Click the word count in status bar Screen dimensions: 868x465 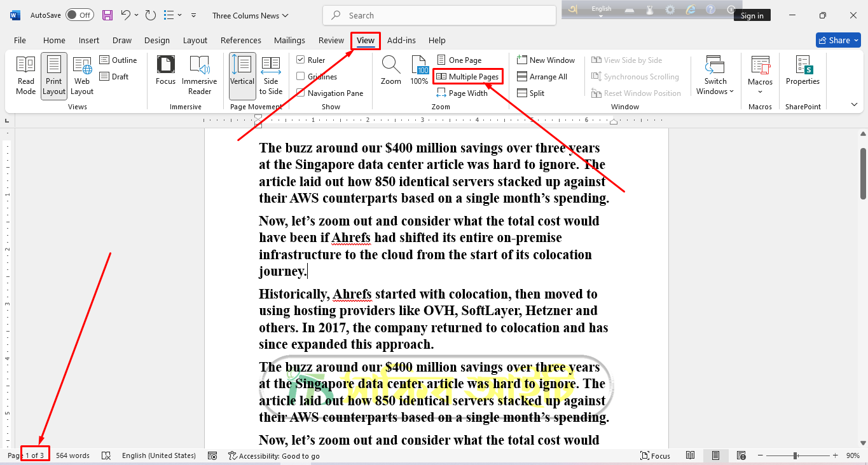(x=72, y=455)
